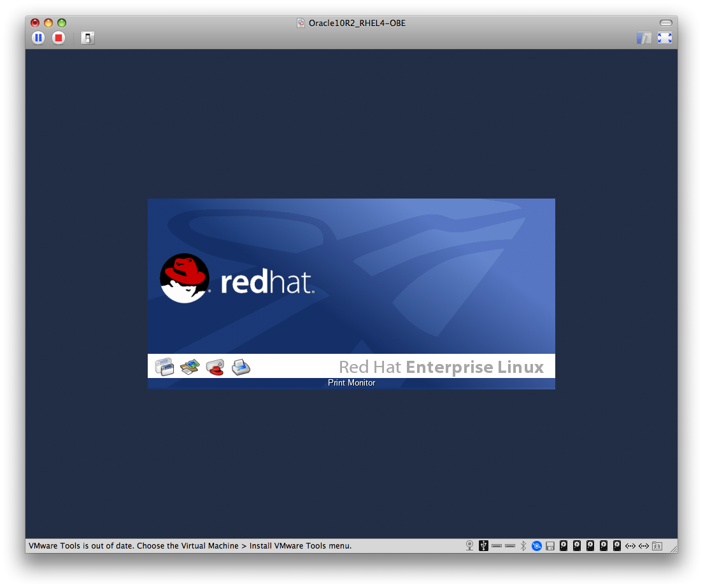This screenshot has width=703, height=588.
Task: Click the shared folders status icon
Action: pyautogui.click(x=657, y=546)
